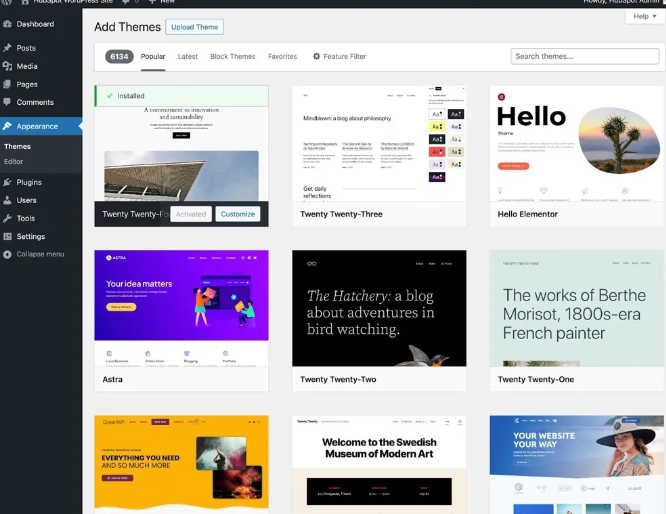Screen dimensions: 666x514
Task: Open Users via the person icon
Action: (x=8, y=200)
